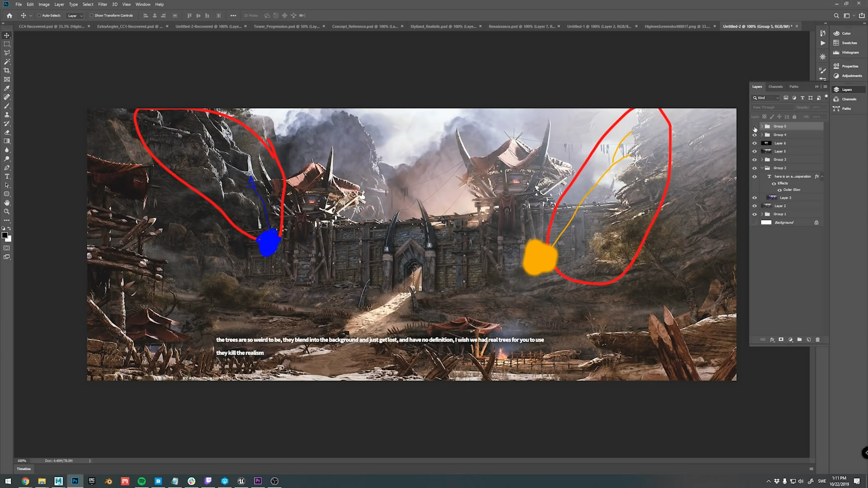Select the Rectangular Marquee tool
This screenshot has height=488, width=868.
pos(7,44)
